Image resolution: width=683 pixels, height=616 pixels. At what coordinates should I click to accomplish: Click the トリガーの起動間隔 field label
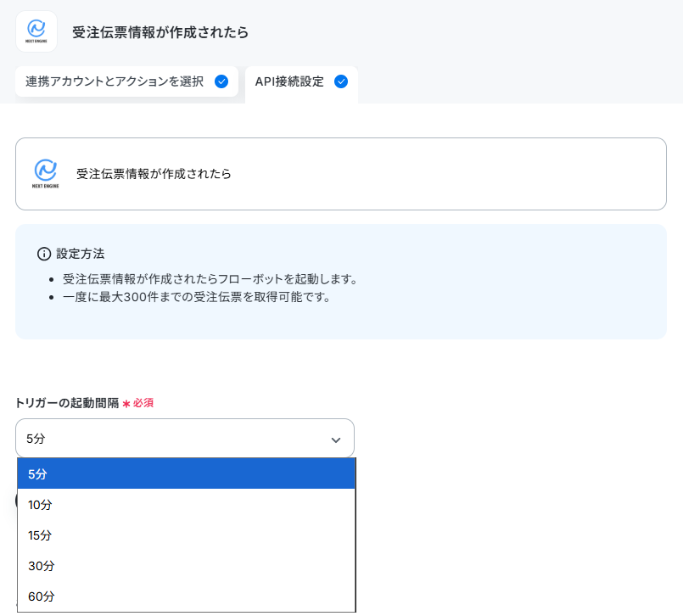coord(67,403)
